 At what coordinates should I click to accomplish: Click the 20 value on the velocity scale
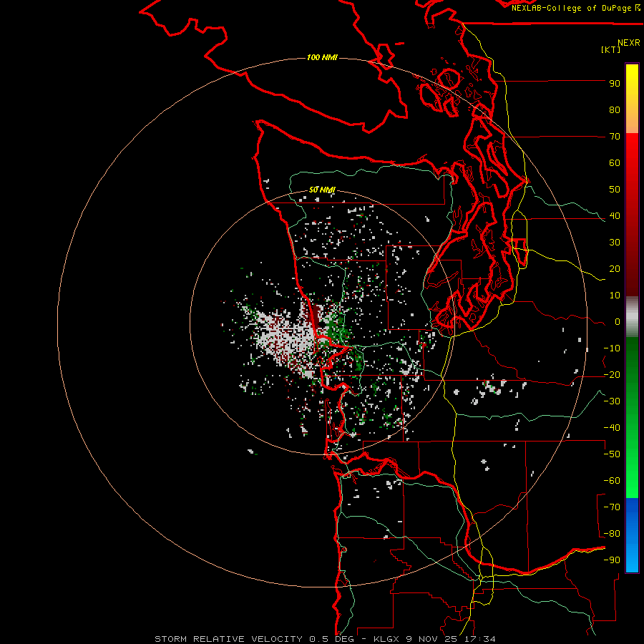pyautogui.click(x=615, y=269)
